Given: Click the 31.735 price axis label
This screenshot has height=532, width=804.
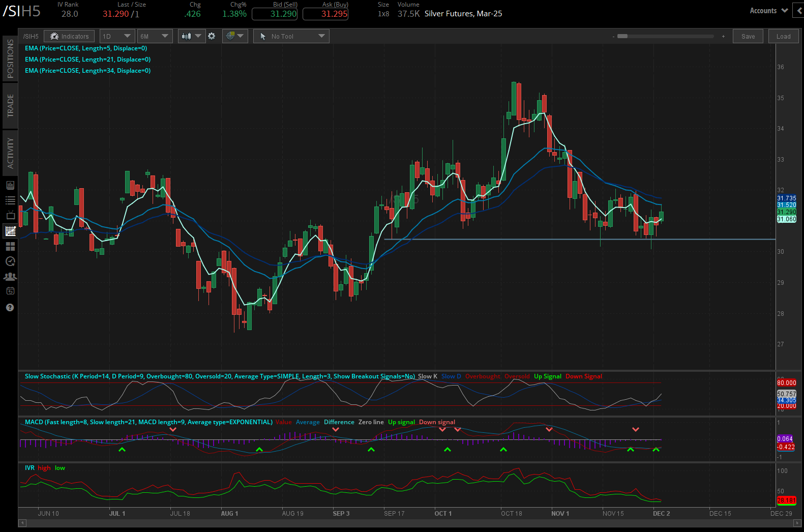Looking at the screenshot, I should pyautogui.click(x=786, y=198).
